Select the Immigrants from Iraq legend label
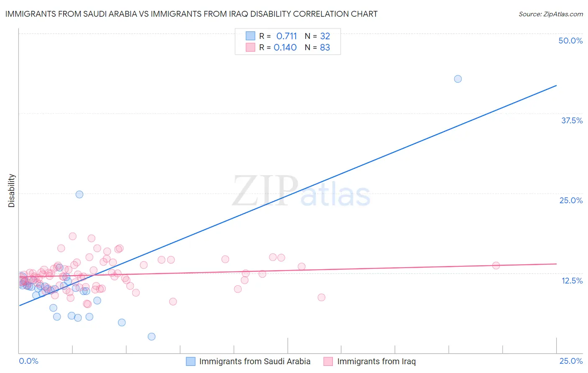The height and width of the screenshot is (373, 588). click(x=376, y=361)
